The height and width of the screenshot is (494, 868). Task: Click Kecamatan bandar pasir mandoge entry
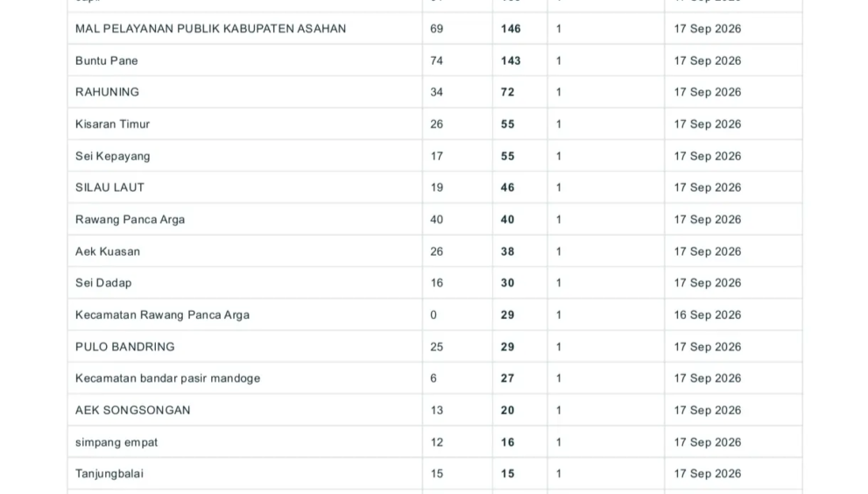coord(167,378)
